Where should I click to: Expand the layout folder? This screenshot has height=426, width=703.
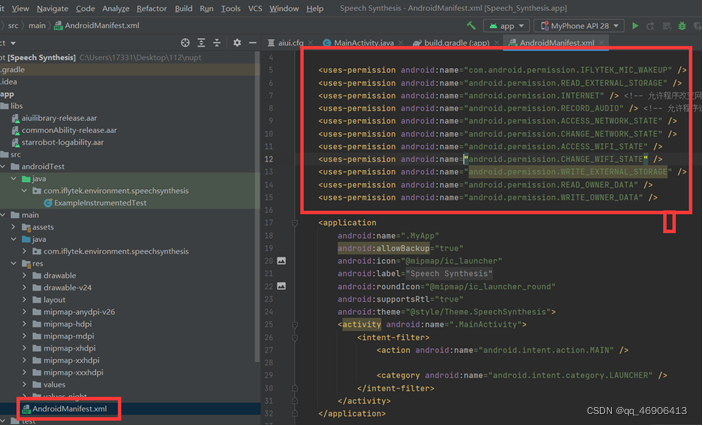tap(24, 300)
